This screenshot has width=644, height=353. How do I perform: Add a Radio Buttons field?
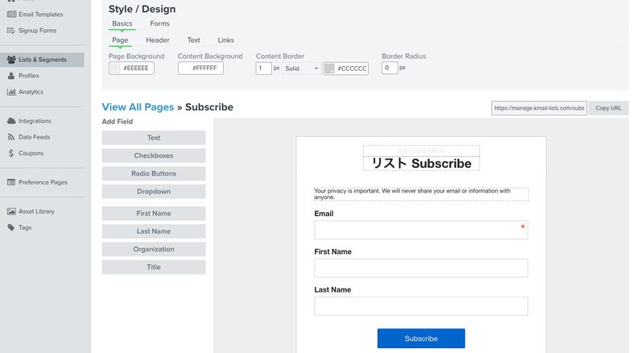[154, 173]
